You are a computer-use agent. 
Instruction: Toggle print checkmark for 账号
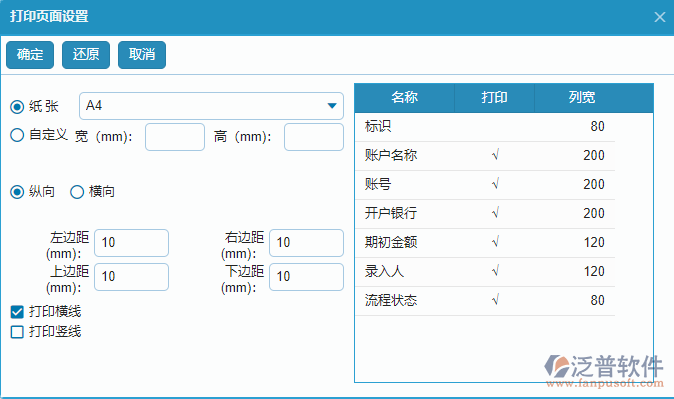[x=494, y=185]
